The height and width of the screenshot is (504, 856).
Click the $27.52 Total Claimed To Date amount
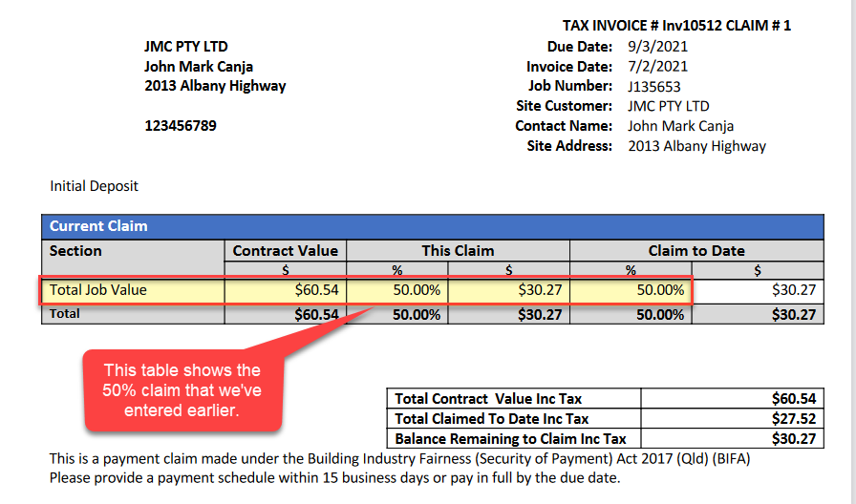point(794,418)
